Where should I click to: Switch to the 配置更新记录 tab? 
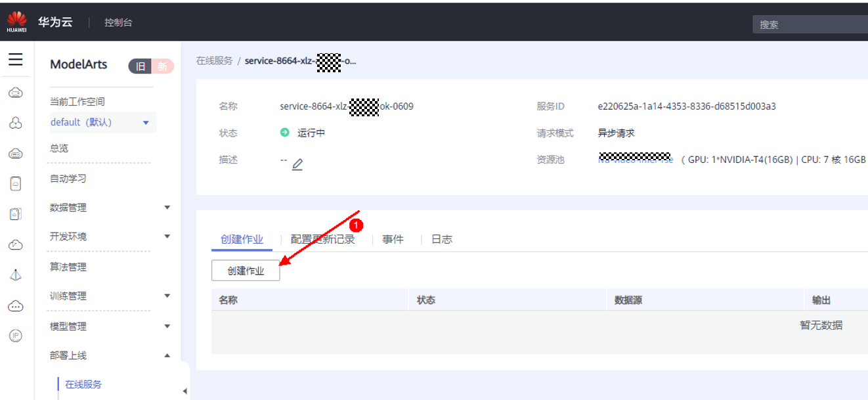(323, 240)
